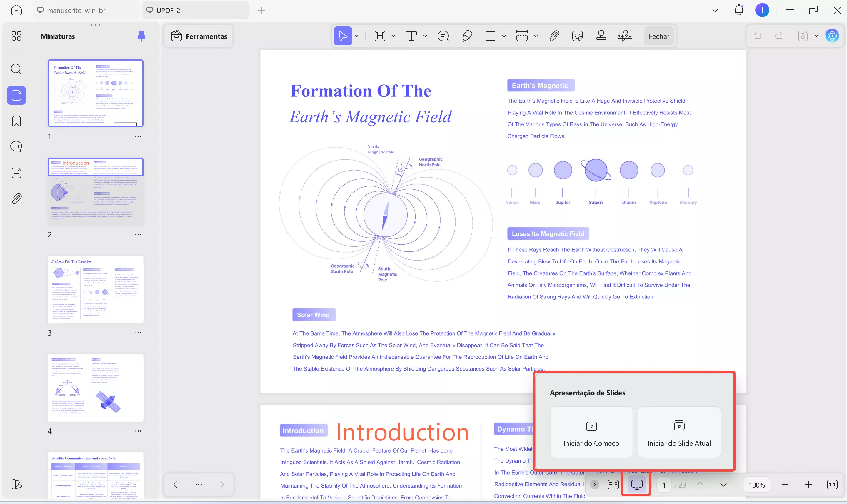Select the signature tool
This screenshot has width=847, height=504.
coord(625,36)
